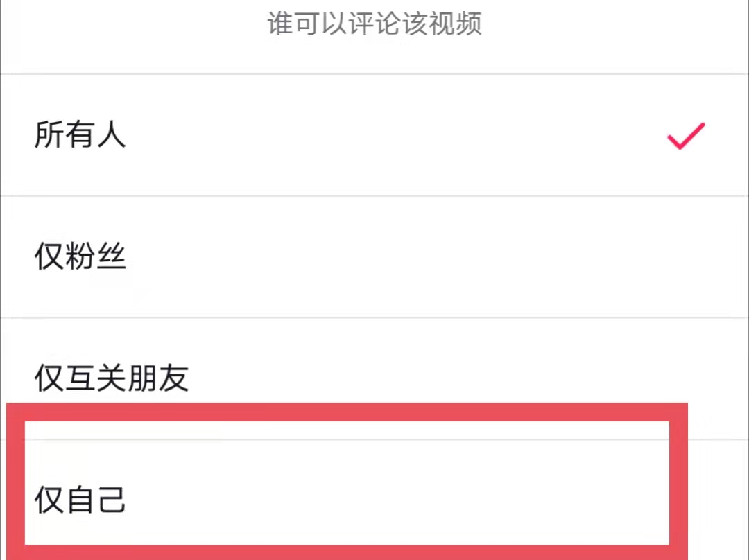Screen dimensions: 749x560
Task: Tap empty right side of 仅粉丝 row
Action: (589, 258)
